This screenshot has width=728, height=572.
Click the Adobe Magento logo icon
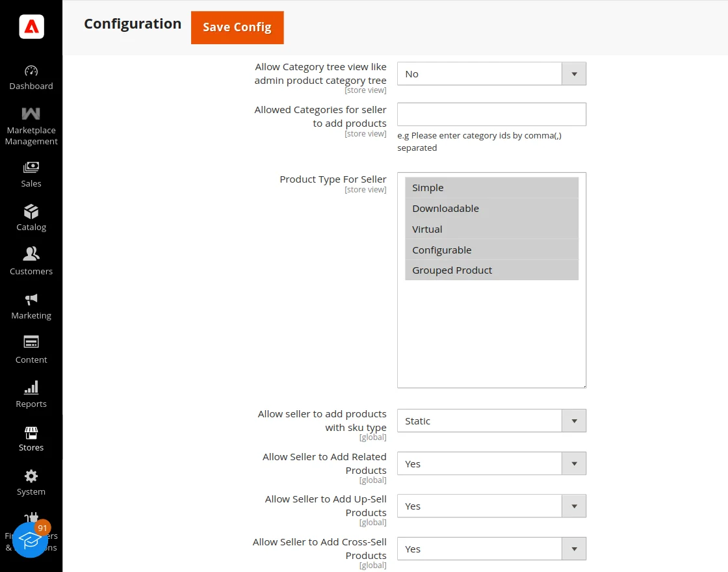tap(31, 27)
